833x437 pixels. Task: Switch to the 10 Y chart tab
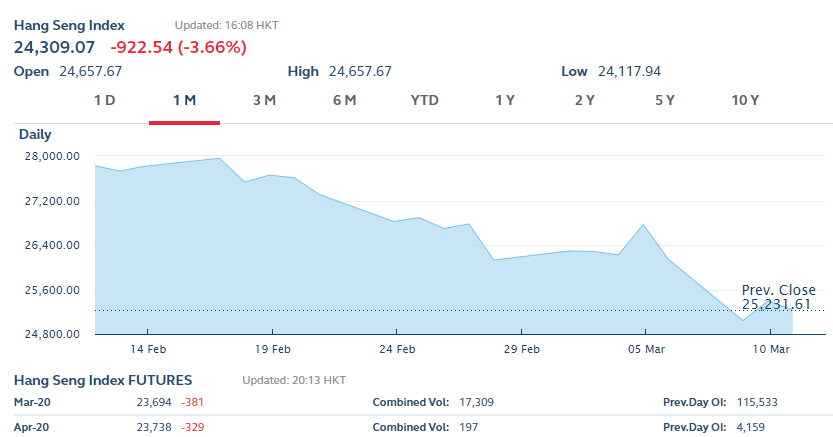[x=746, y=100]
